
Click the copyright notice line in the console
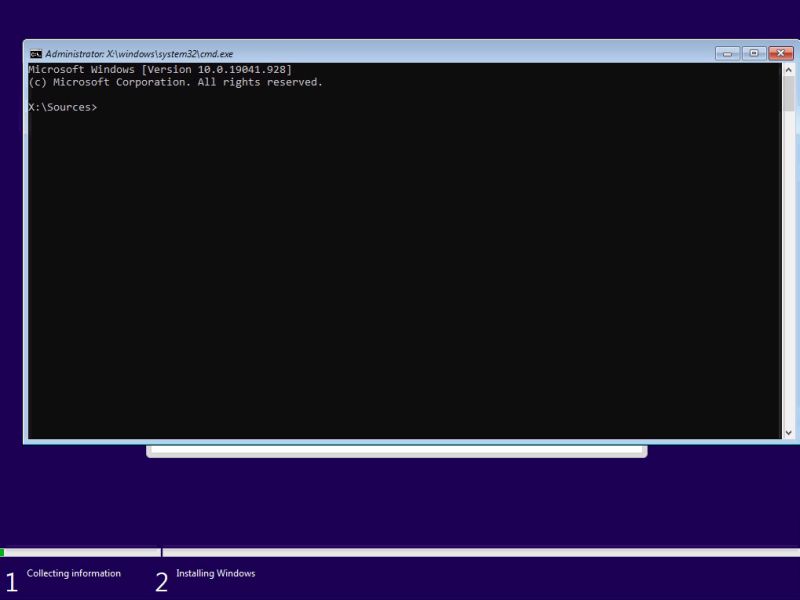point(176,82)
